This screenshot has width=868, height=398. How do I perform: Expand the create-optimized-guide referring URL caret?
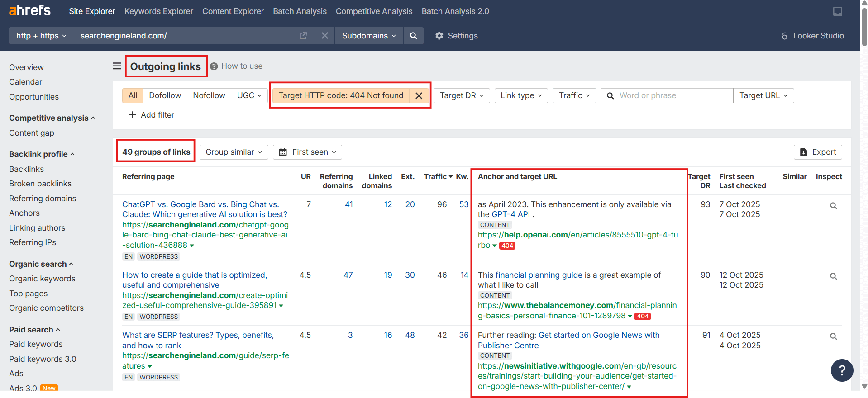[281, 306]
